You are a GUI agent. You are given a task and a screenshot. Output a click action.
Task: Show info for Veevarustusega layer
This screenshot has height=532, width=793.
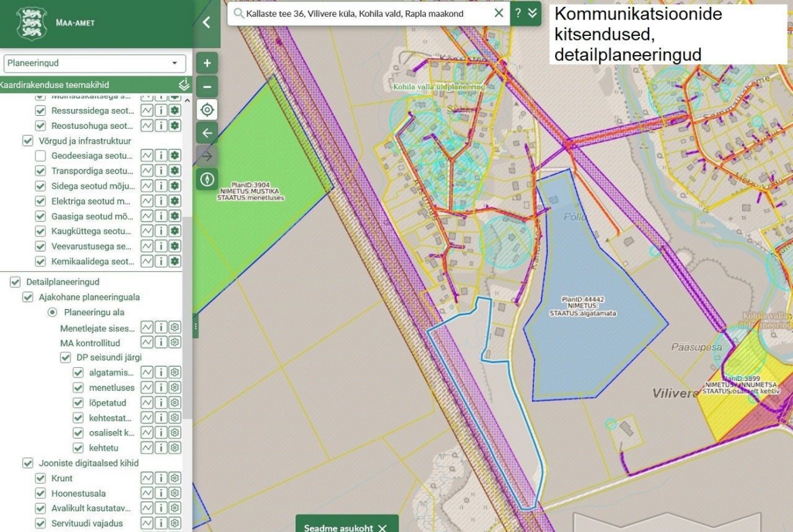coord(161,246)
